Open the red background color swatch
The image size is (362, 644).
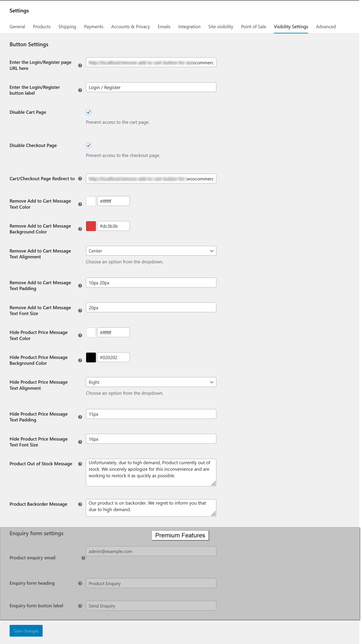91,226
